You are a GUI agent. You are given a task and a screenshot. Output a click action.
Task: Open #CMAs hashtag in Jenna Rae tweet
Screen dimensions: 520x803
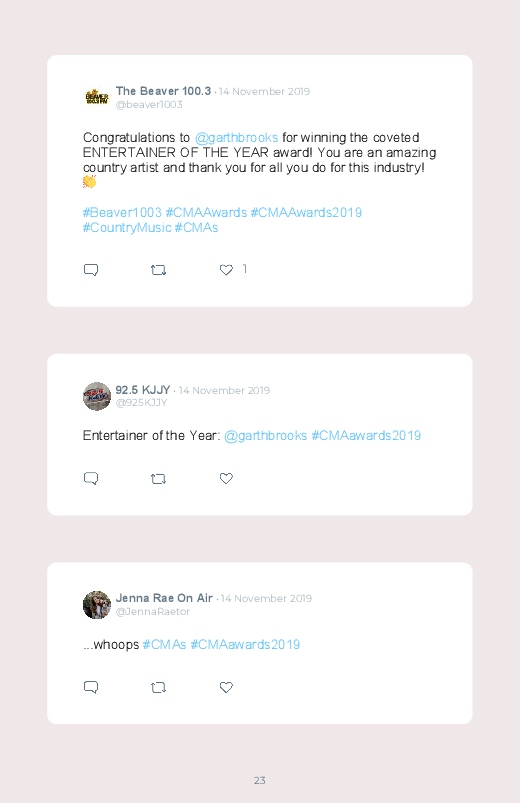click(x=164, y=644)
